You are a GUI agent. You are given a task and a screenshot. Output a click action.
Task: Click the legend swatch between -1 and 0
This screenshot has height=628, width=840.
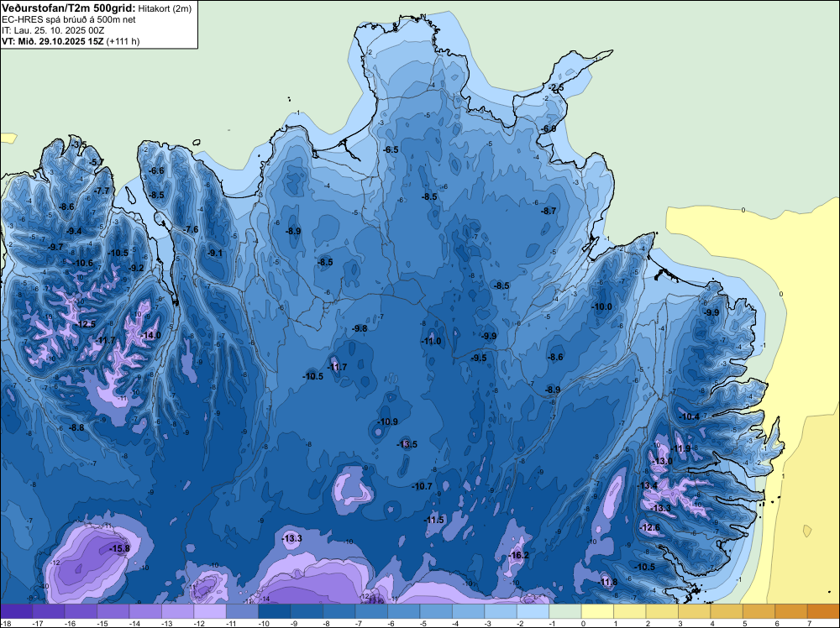point(565,611)
